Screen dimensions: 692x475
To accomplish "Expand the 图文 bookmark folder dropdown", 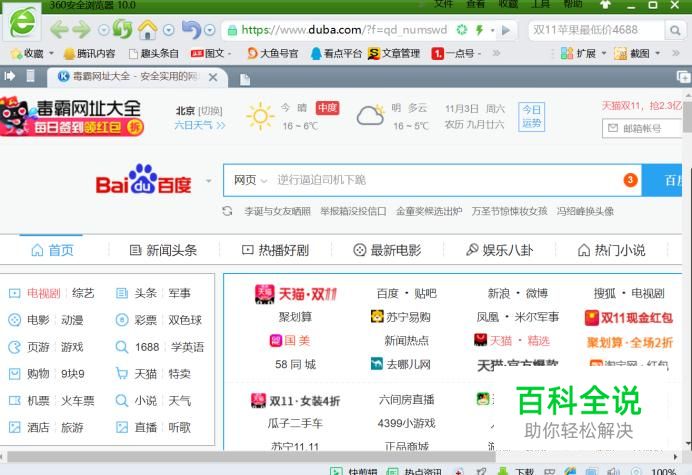I will pyautogui.click(x=230, y=53).
